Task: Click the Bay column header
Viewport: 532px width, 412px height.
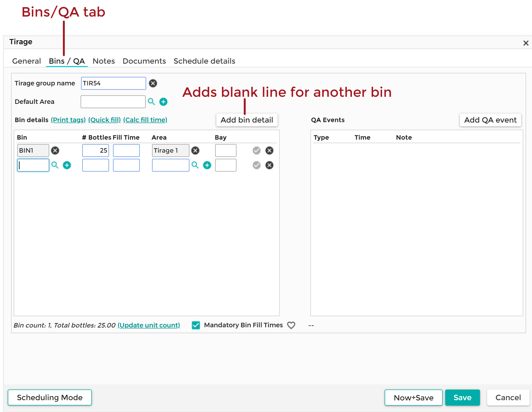Action: 220,137
